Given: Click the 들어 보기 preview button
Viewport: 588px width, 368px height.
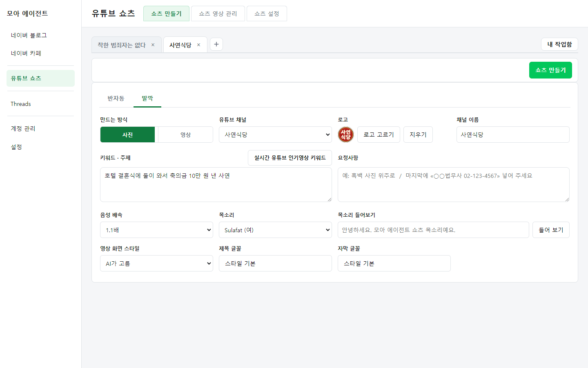Looking at the screenshot, I should coord(551,230).
